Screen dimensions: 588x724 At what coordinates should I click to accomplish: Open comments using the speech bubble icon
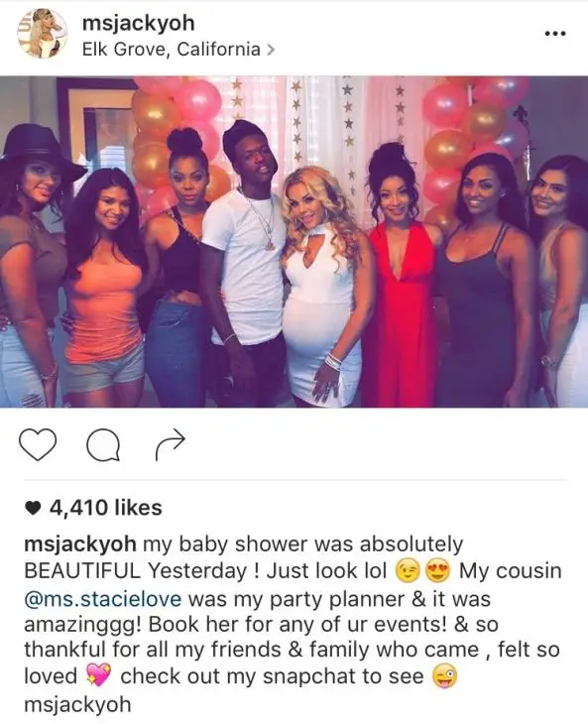pyautogui.click(x=104, y=445)
